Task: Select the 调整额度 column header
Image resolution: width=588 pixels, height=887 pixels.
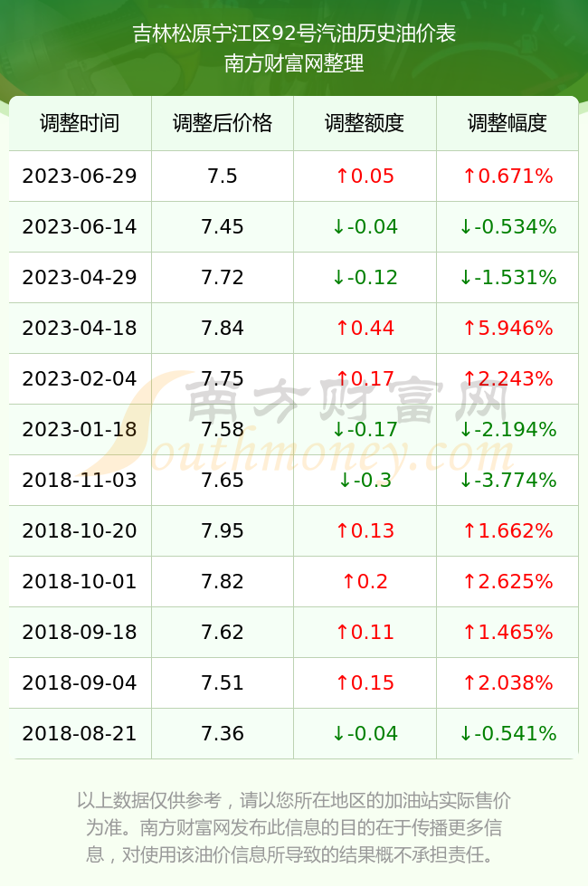Action: tap(365, 123)
